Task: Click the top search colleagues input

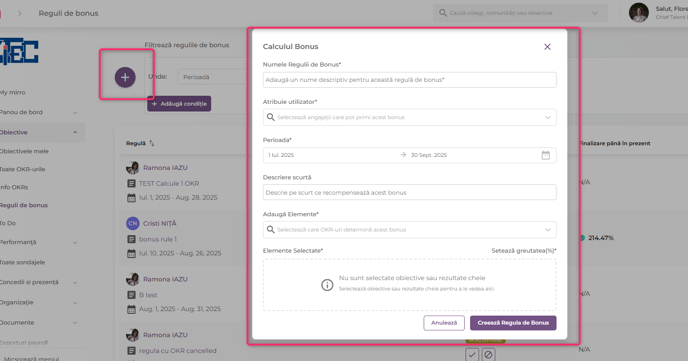Action: [520, 13]
